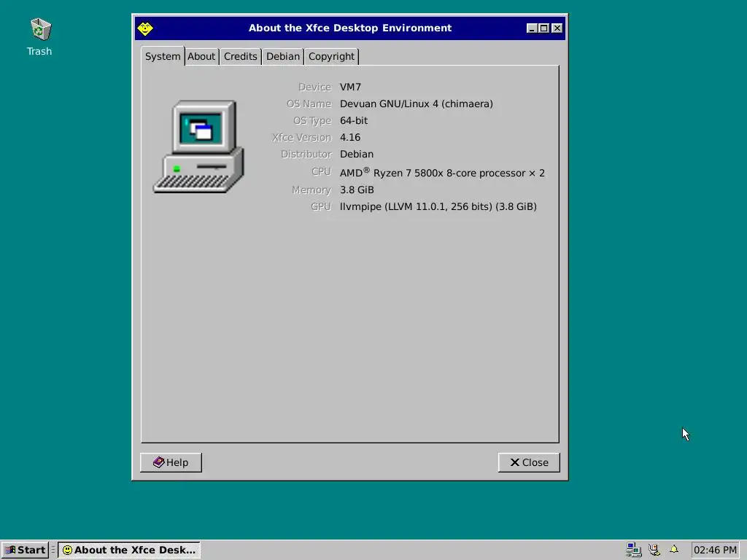The width and height of the screenshot is (747, 560).
Task: Open the network tray icon
Action: pyautogui.click(x=634, y=550)
